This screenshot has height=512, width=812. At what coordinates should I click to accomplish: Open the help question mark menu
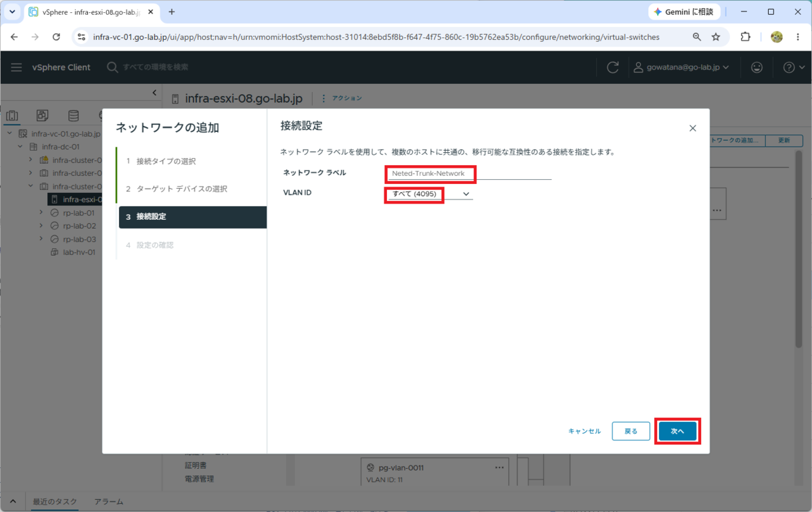coord(794,68)
